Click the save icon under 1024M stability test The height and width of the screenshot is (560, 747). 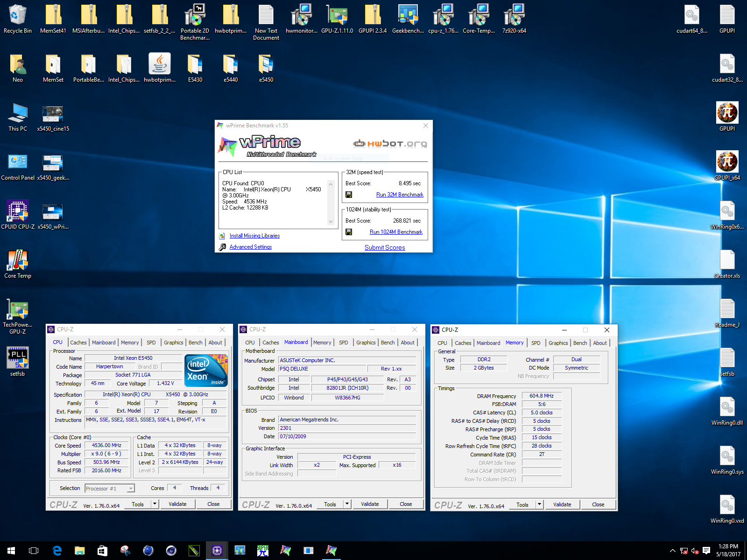(x=349, y=232)
